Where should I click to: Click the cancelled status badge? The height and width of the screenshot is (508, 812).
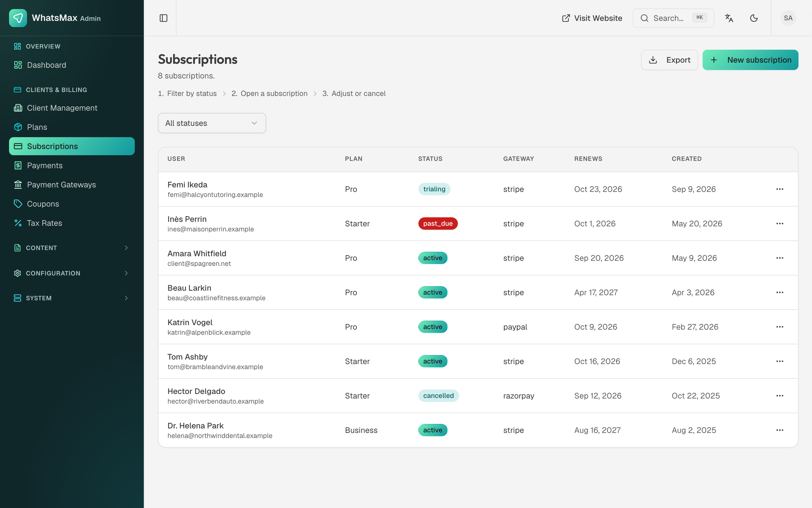(438, 396)
